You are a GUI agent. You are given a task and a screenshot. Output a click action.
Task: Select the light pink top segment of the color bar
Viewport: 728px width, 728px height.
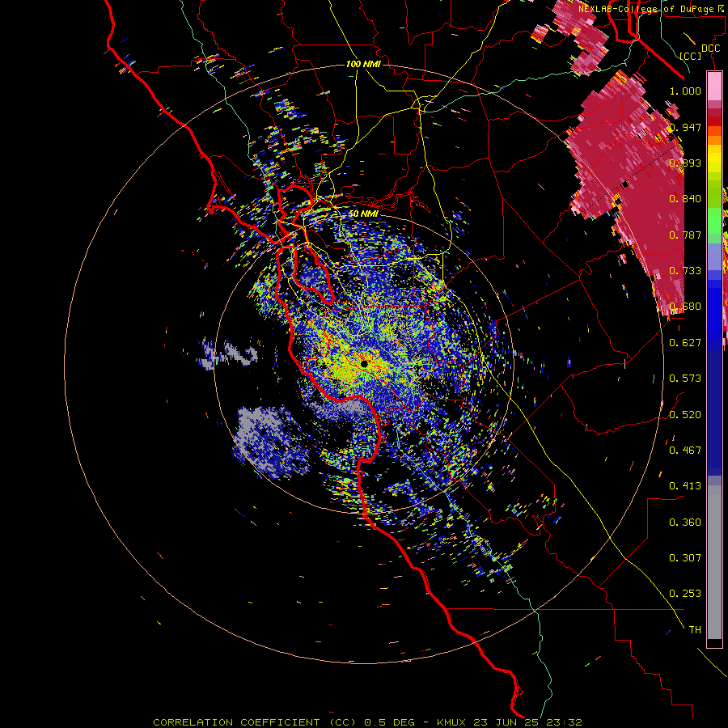(x=714, y=87)
